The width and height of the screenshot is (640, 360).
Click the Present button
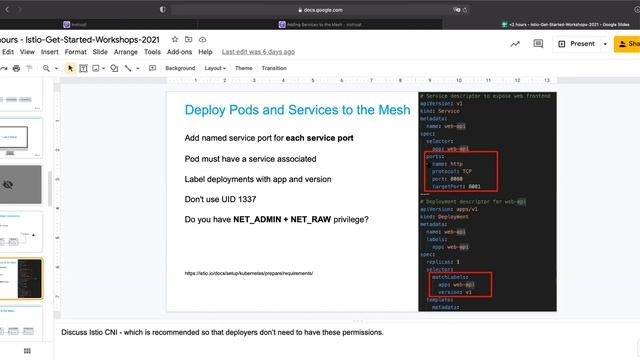[577, 44]
